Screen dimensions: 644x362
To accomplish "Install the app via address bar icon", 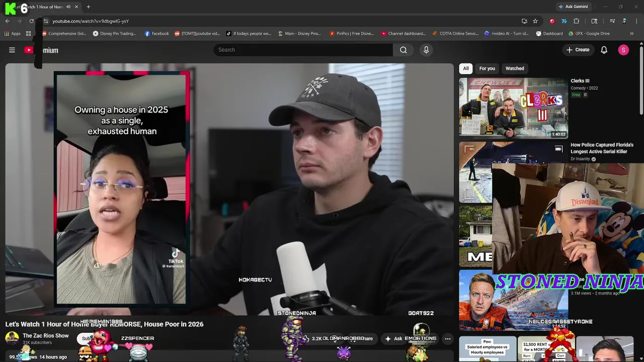I will 524,21.
